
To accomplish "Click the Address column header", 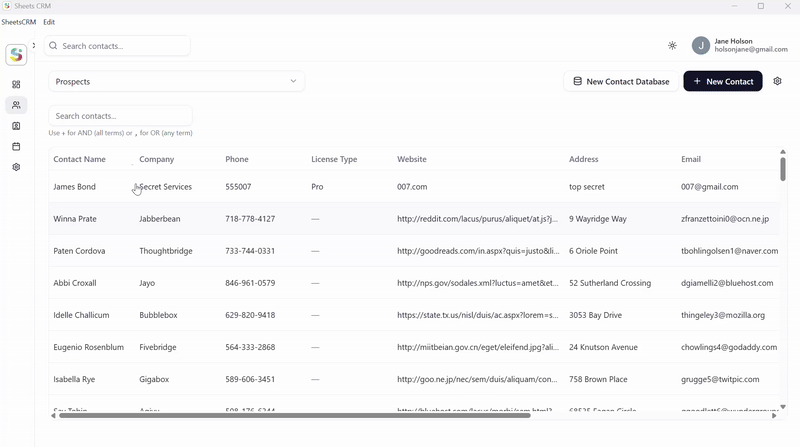I will 584,159.
